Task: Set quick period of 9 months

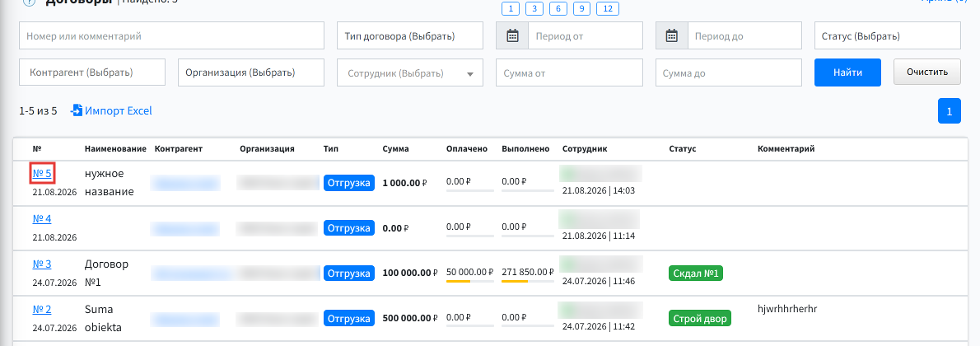Action: click(582, 9)
